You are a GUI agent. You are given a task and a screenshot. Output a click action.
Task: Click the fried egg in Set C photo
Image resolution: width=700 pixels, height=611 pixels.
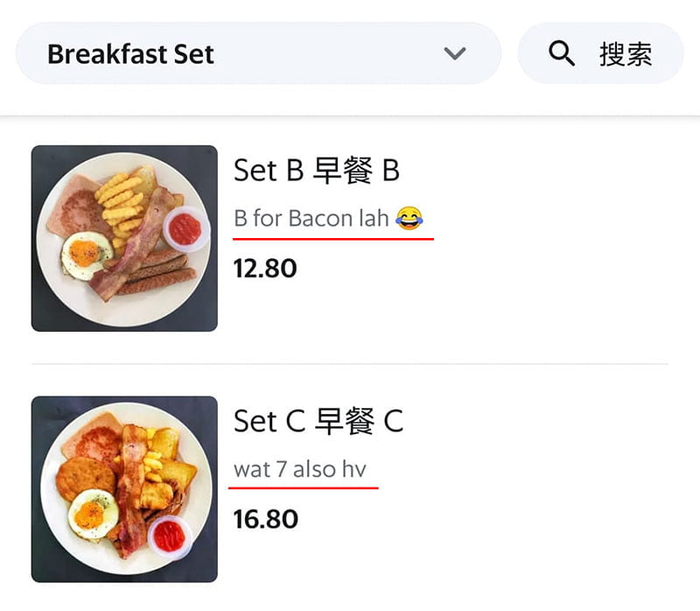[x=93, y=514]
